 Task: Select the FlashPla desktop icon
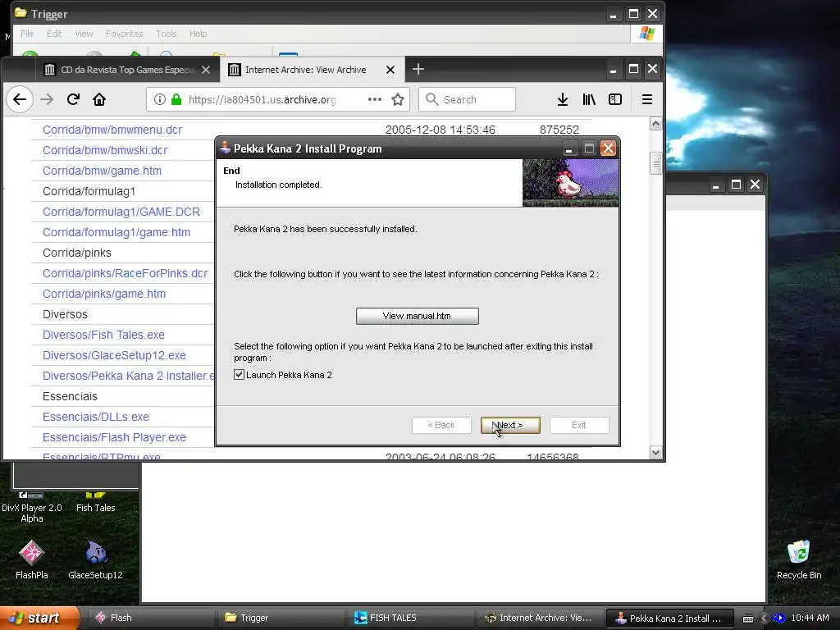(x=32, y=559)
